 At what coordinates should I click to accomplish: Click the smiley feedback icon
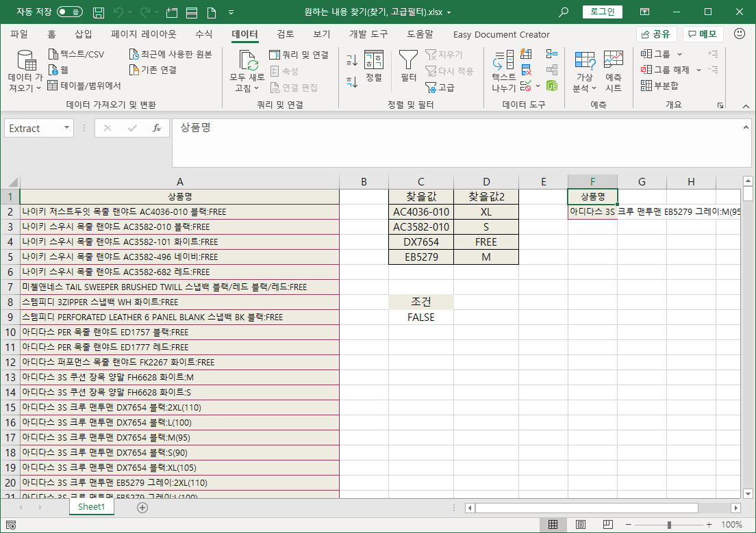[x=739, y=34]
